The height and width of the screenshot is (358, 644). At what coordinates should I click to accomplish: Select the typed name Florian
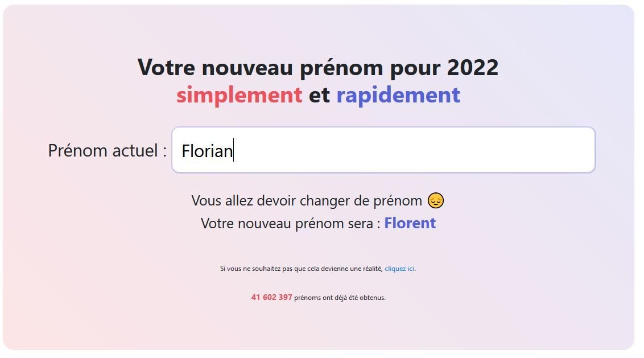tap(208, 151)
